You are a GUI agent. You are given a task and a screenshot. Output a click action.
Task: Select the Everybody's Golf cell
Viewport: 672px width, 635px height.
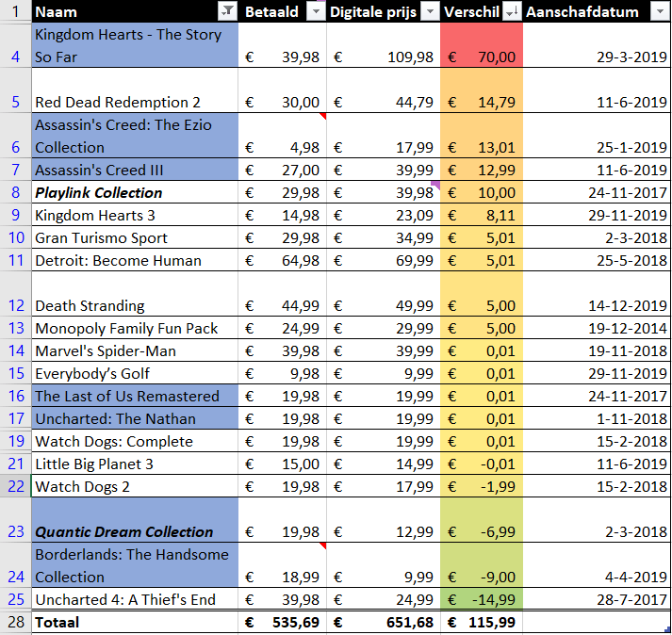click(135, 373)
